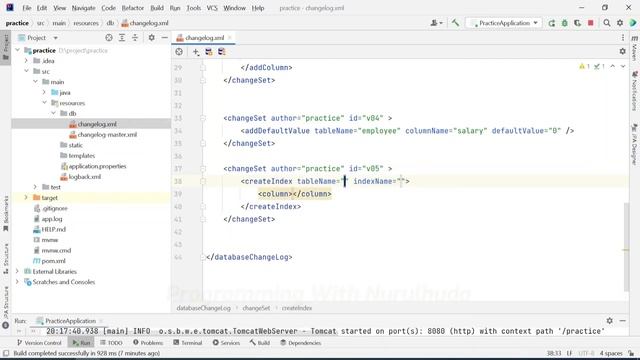Open Maven tool window on right sidebar
640x360 pixels.
635,48
